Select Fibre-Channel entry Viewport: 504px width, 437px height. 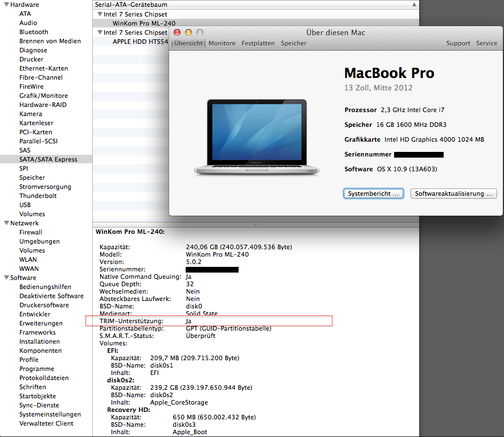41,77
